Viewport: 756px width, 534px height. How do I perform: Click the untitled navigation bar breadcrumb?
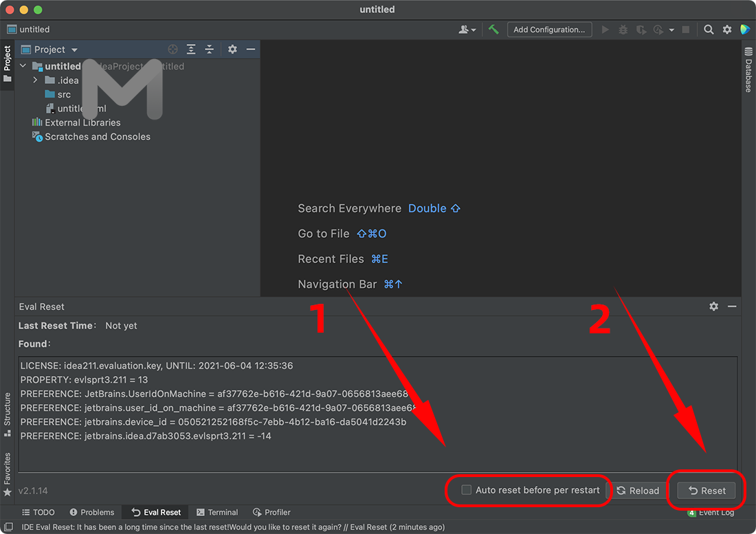point(28,30)
